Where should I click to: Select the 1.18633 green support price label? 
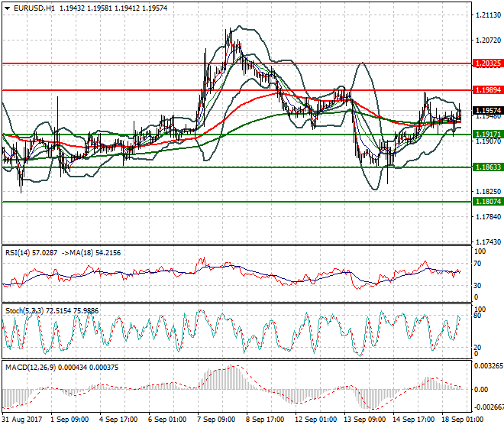tap(488, 167)
